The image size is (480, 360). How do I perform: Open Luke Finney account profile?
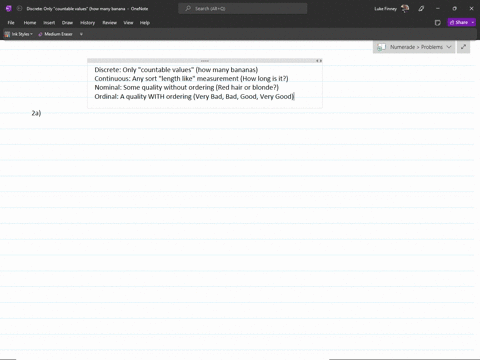(391, 9)
